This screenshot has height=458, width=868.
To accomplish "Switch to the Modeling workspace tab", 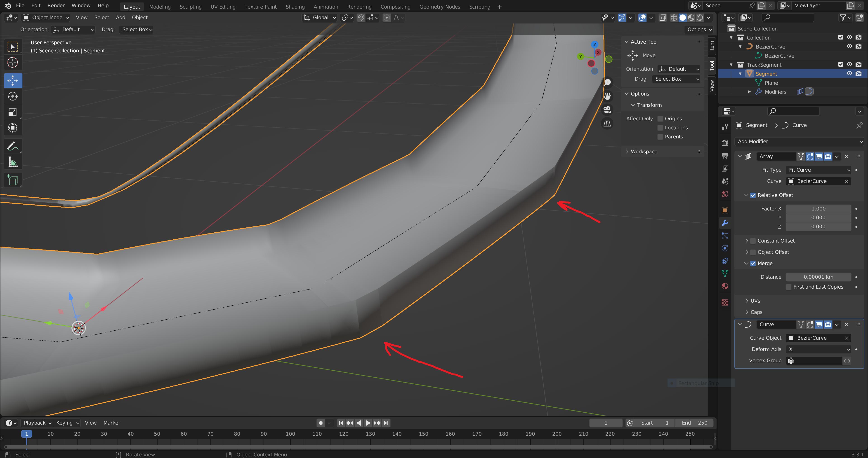I will click(160, 6).
